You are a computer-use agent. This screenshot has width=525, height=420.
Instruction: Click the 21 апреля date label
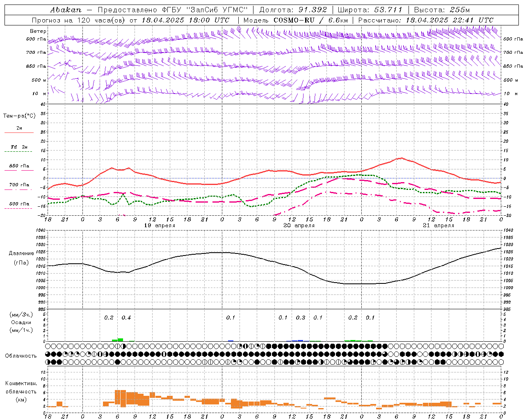[x=438, y=226]
